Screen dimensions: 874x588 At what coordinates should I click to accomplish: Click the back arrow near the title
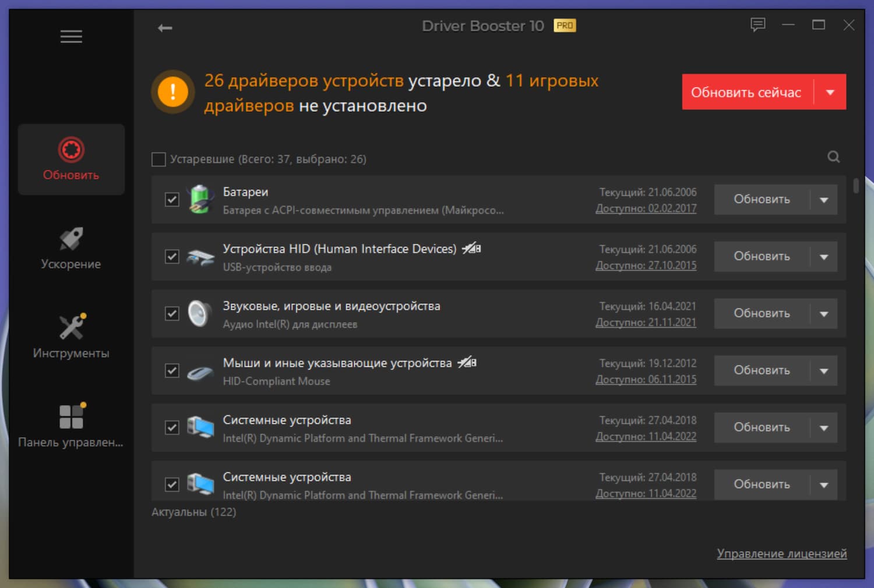pyautogui.click(x=164, y=27)
